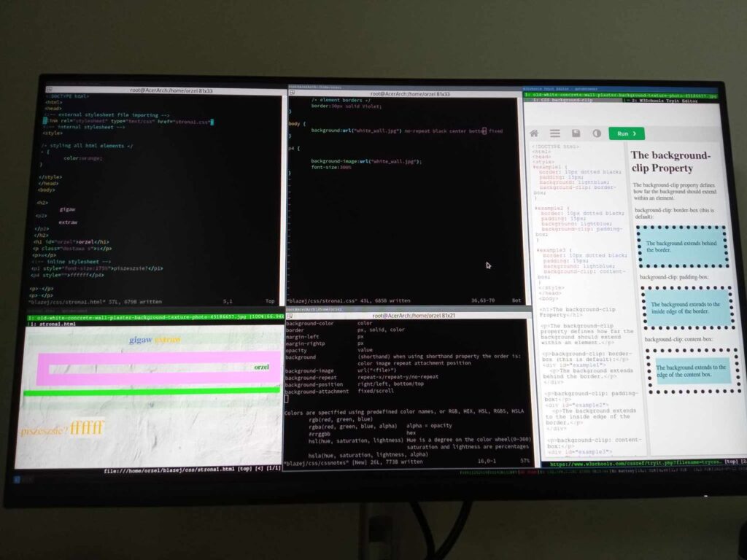Image resolution: width=747 pixels, height=560 pixels.
Task: Click the border-box example with light blue background
Action: tap(681, 246)
